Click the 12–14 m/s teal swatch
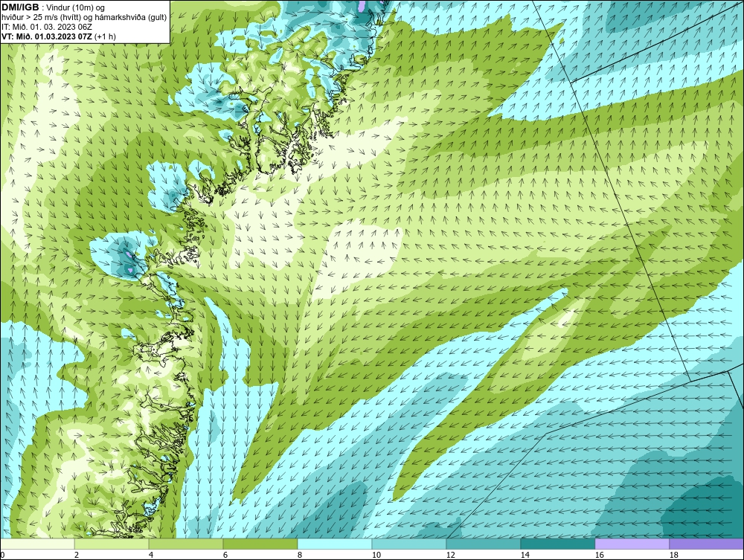Viewport: 744px width, 560px height. [x=483, y=544]
